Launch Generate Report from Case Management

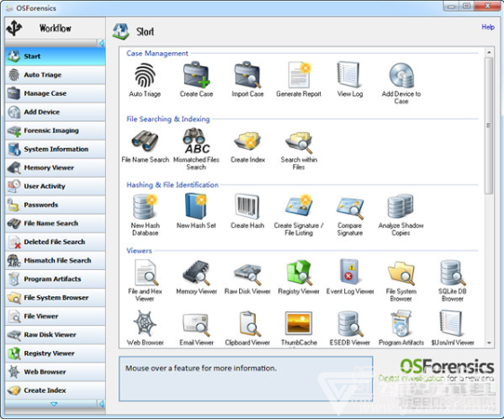click(x=298, y=75)
